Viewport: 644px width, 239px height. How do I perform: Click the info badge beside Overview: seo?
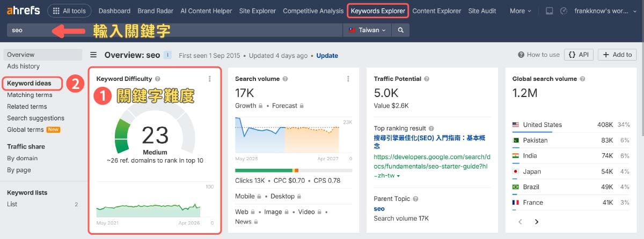coord(167,55)
